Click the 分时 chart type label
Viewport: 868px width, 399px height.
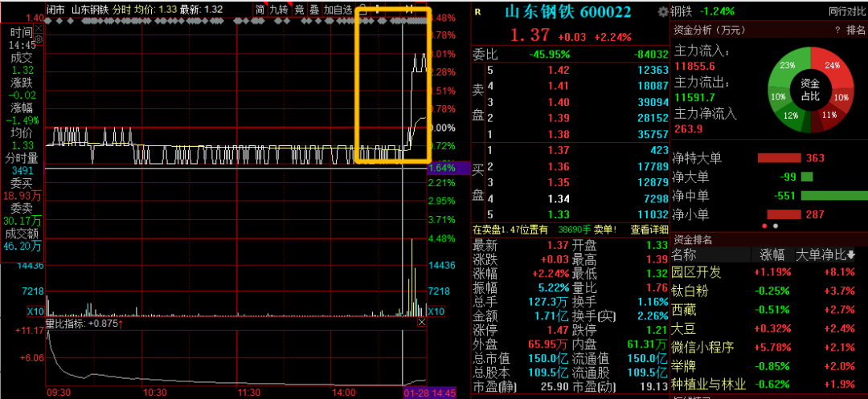[121, 10]
